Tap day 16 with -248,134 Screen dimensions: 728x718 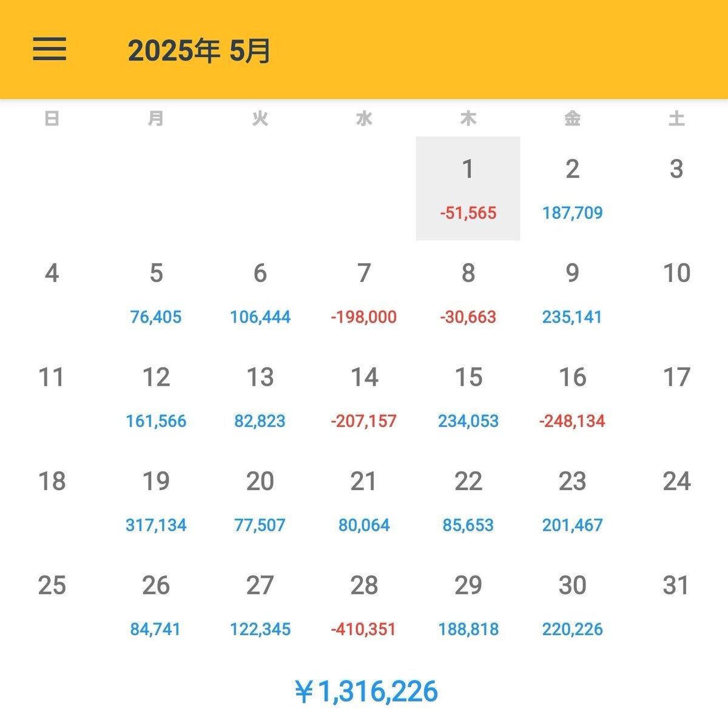pos(572,397)
